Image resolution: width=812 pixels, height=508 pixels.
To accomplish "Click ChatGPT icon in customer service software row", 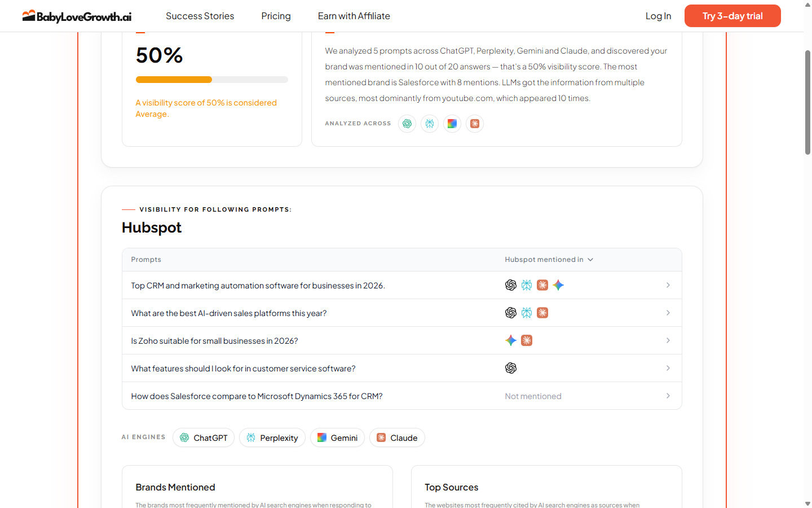I will pyautogui.click(x=511, y=368).
